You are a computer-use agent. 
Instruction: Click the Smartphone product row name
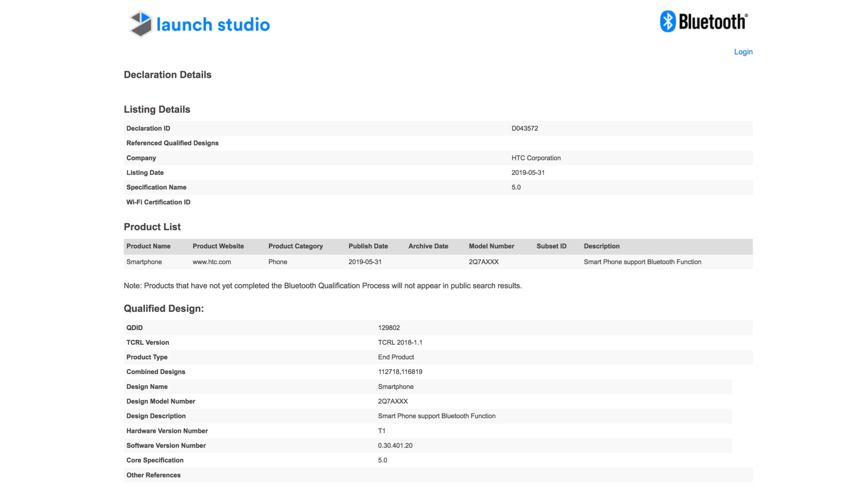pyautogui.click(x=144, y=262)
